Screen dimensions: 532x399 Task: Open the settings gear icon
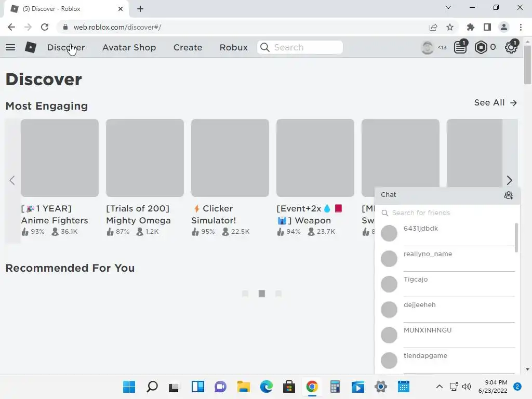pos(511,47)
